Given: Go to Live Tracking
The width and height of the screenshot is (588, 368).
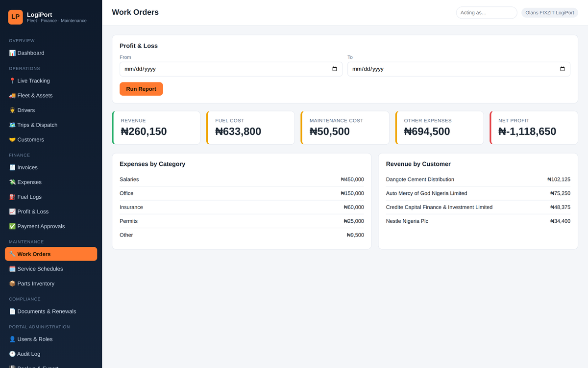Looking at the screenshot, I should point(51,81).
